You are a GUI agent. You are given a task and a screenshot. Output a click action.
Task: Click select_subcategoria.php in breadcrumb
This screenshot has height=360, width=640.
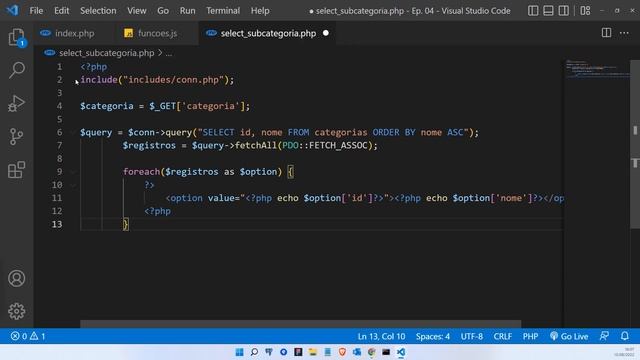click(x=107, y=53)
